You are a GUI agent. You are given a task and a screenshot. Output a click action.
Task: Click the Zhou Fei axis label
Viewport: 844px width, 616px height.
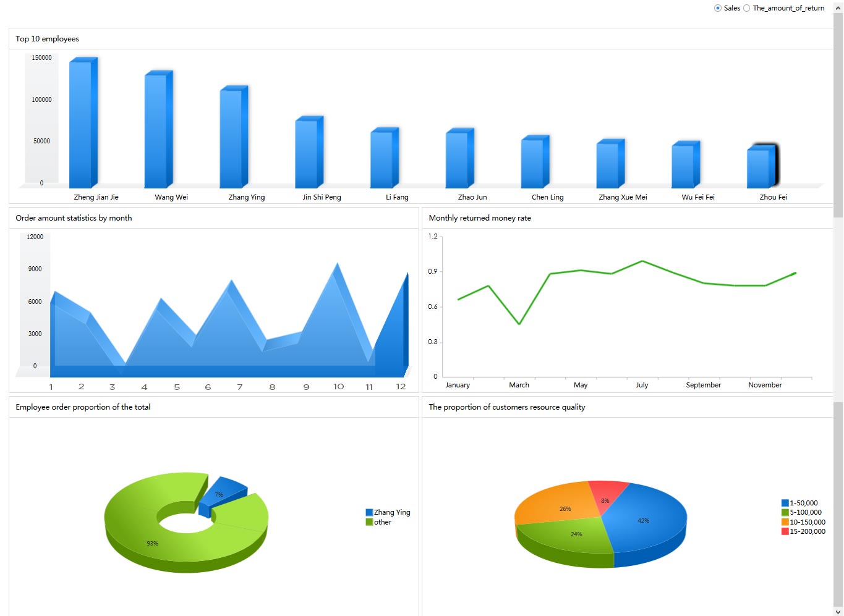pyautogui.click(x=774, y=197)
